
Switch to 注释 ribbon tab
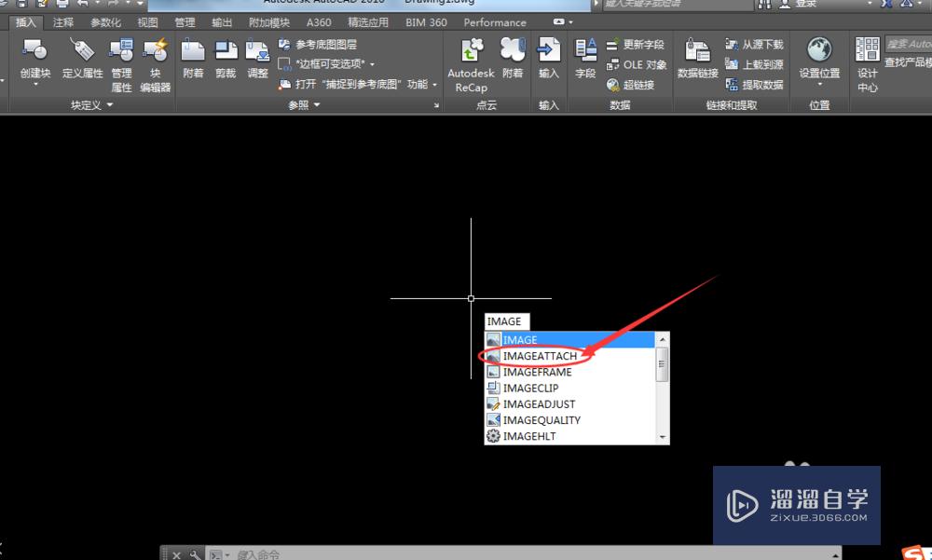(x=63, y=22)
